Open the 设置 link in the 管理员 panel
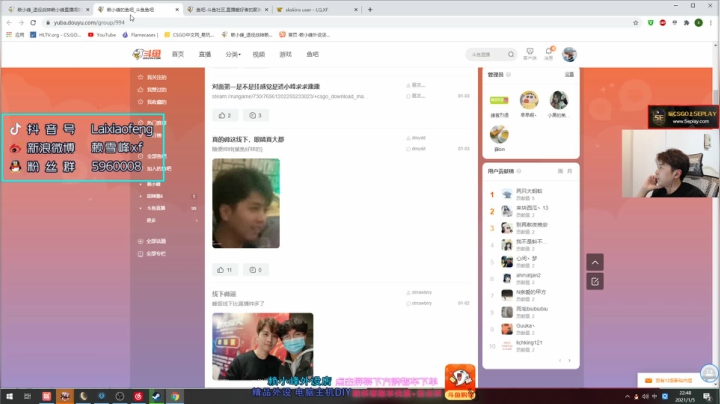This screenshot has height=404, width=720. (569, 74)
